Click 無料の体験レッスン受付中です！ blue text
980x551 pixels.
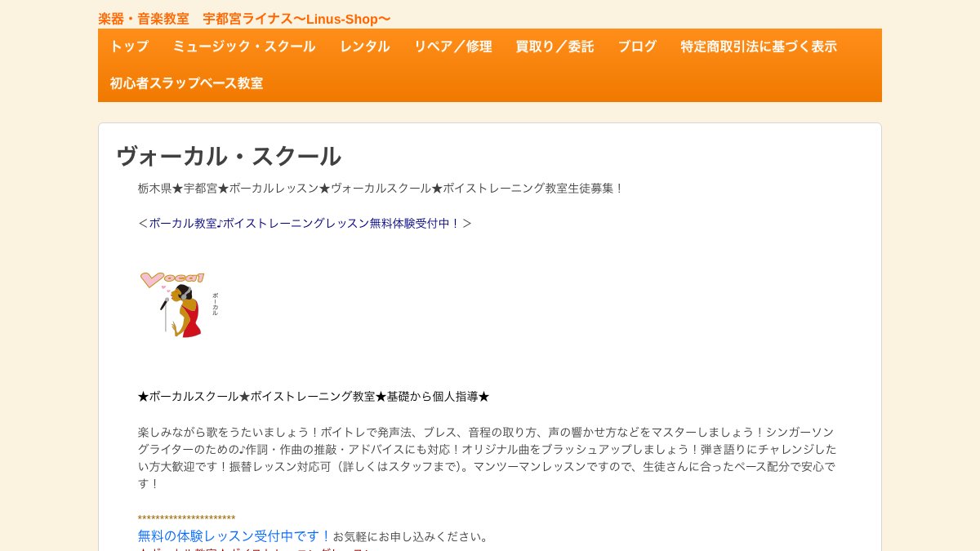(x=234, y=536)
